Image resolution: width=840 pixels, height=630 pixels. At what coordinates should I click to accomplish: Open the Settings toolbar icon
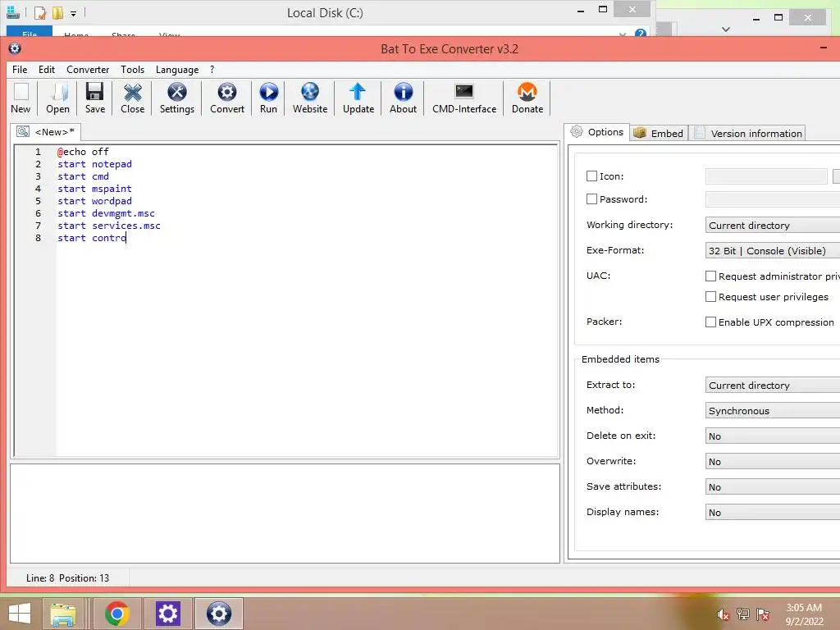tap(177, 98)
